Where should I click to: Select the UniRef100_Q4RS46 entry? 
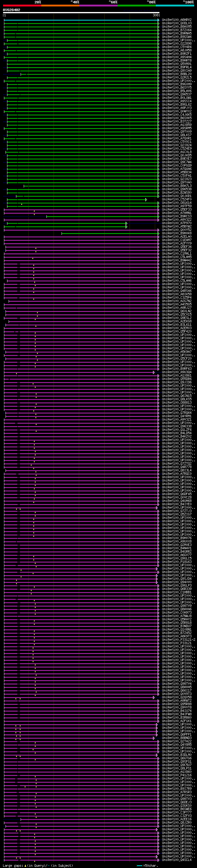177,291
